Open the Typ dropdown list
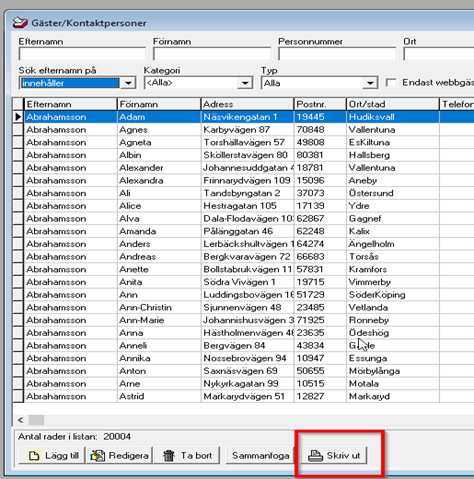The image size is (474, 479). 370,83
